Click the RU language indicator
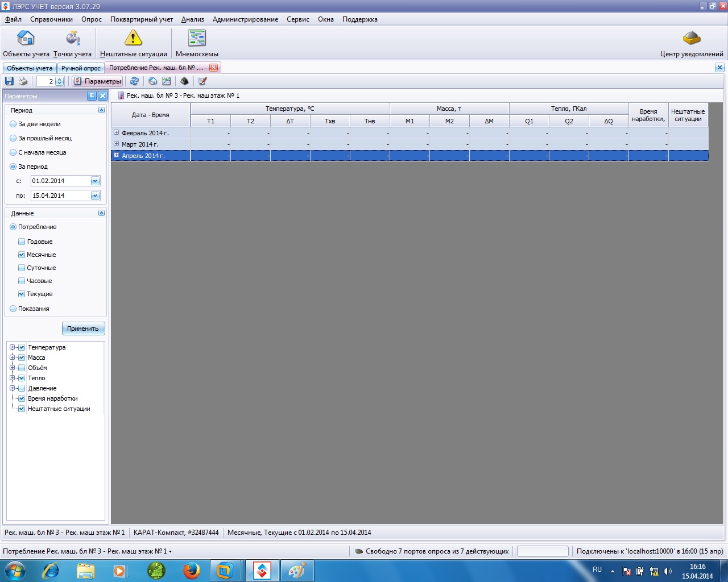 click(x=597, y=569)
